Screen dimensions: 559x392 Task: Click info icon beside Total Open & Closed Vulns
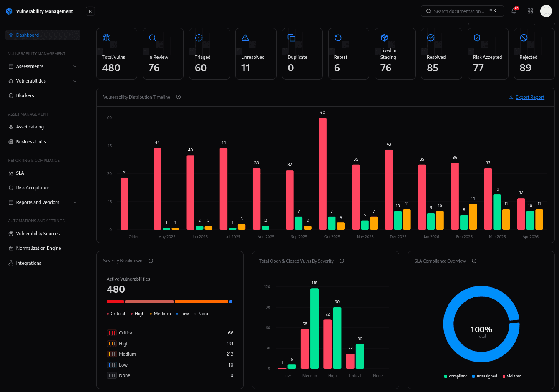342,261
